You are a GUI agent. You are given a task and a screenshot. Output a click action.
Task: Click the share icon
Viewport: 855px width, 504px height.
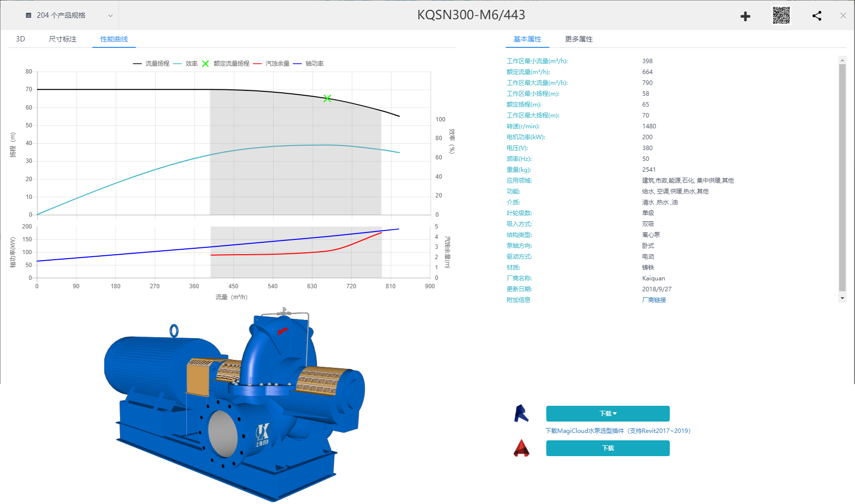[817, 16]
